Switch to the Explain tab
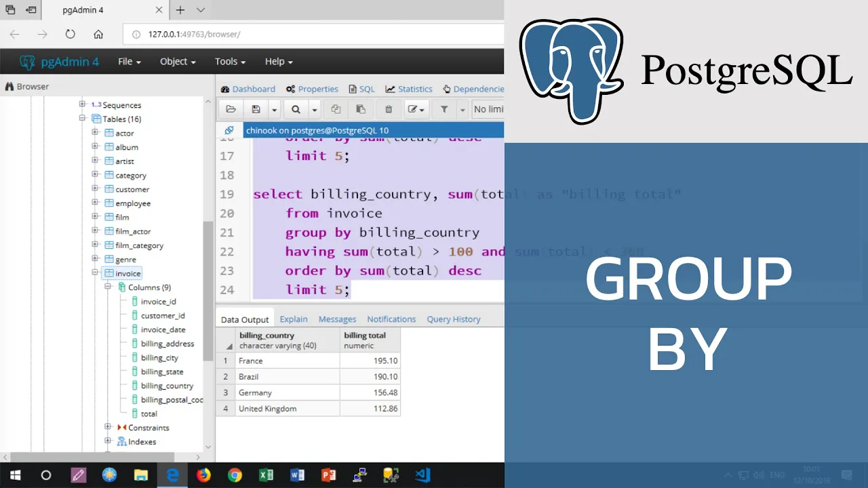The height and width of the screenshot is (488, 868). (x=294, y=319)
